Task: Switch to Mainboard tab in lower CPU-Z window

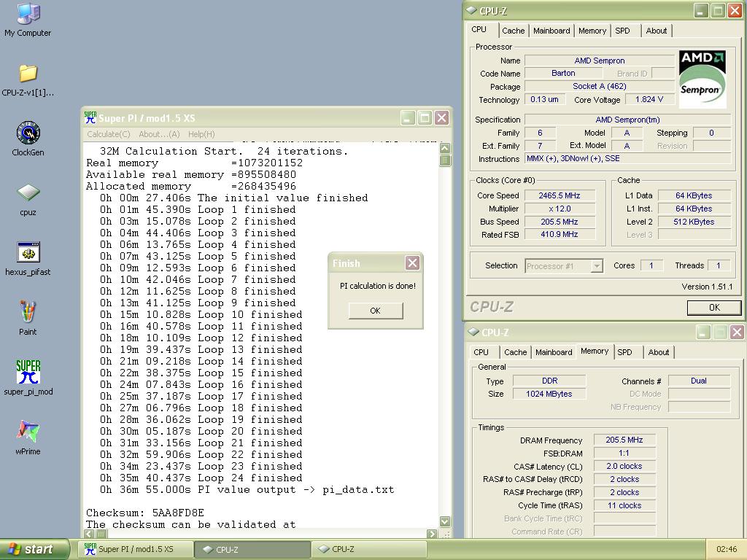Action: point(554,352)
